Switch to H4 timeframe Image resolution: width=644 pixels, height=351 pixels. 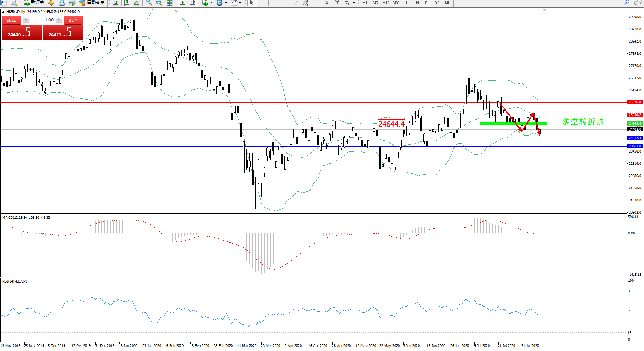point(416,3)
